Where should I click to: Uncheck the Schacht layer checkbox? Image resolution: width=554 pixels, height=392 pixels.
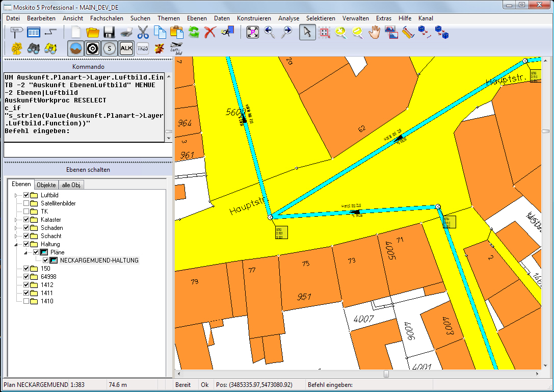pyautogui.click(x=26, y=236)
